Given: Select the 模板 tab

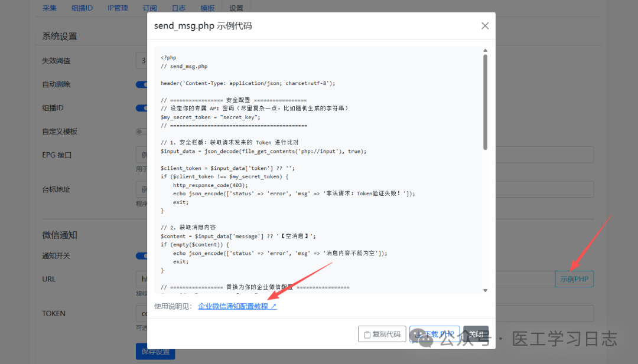Looking at the screenshot, I should (207, 8).
